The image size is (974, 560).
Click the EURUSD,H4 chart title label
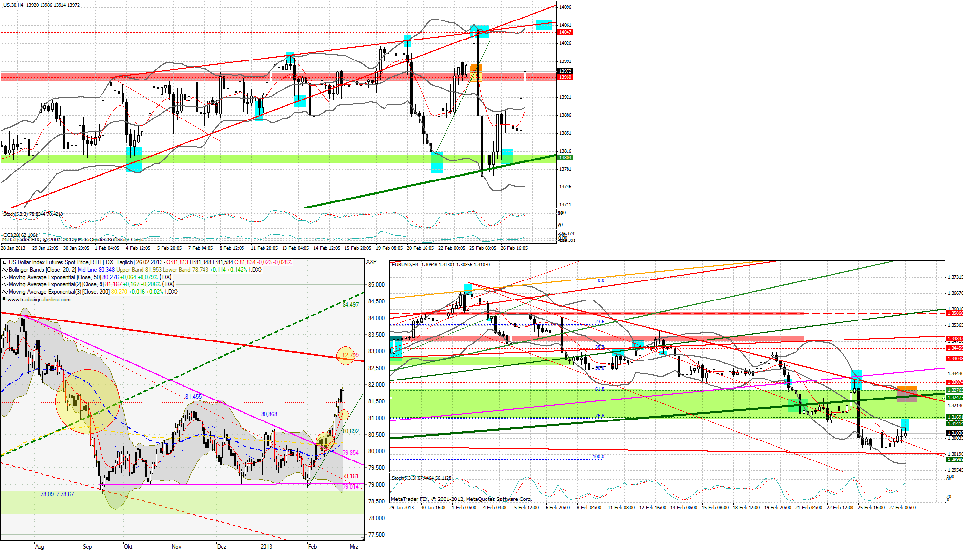point(405,264)
